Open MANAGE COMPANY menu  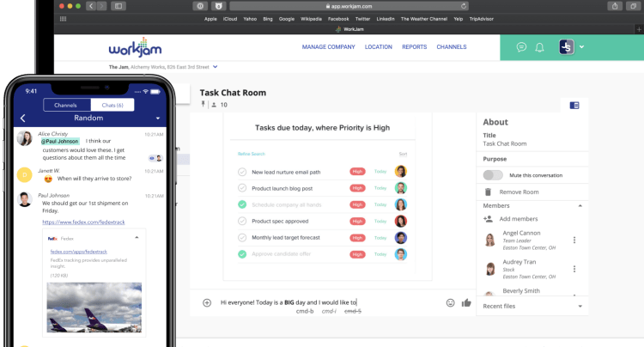329,47
